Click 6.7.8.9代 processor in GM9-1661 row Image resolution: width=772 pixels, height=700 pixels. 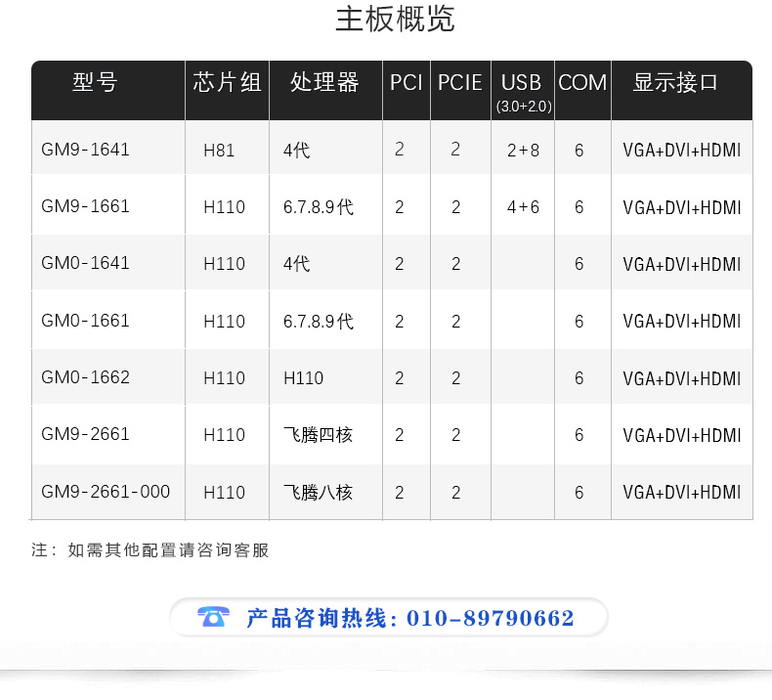[318, 207]
